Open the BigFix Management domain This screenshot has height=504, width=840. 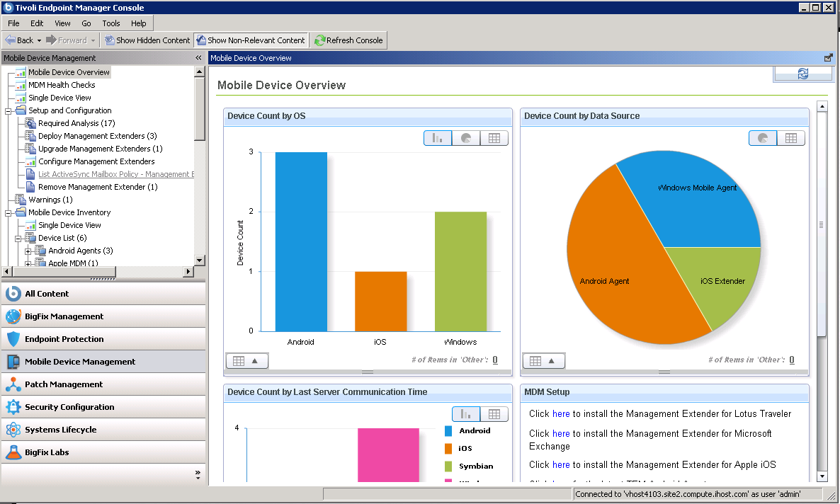pos(103,316)
